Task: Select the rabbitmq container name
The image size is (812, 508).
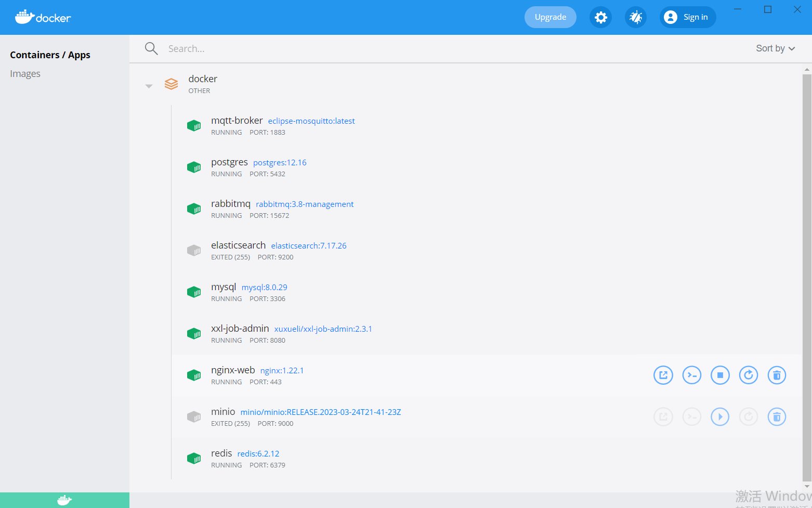Action: [231, 203]
